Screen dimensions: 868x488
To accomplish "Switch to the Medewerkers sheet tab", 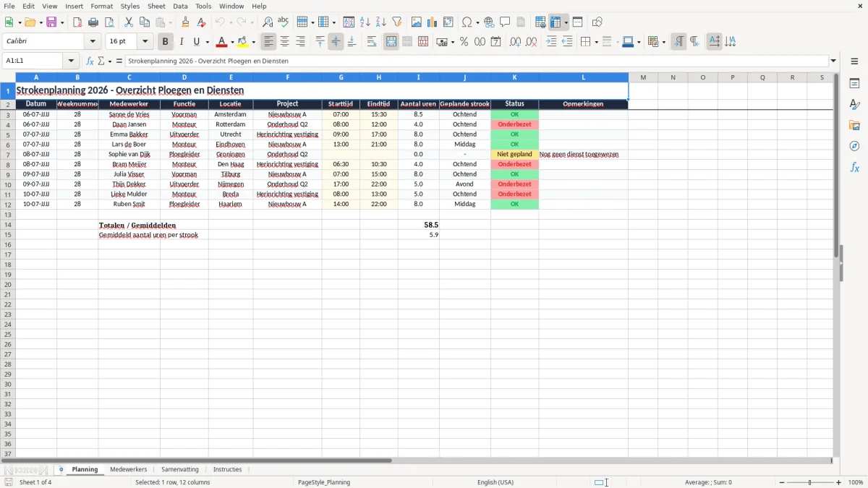I will 128,469.
